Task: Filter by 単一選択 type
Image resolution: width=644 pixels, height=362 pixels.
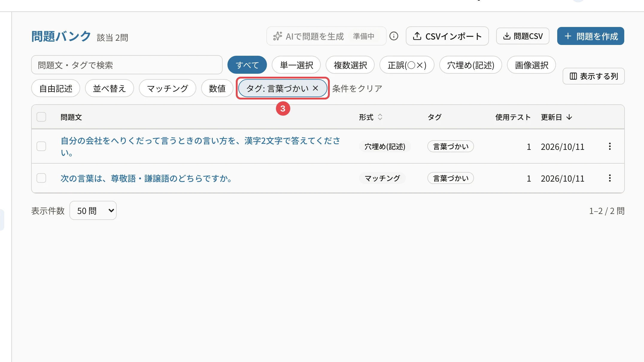Action: pyautogui.click(x=296, y=65)
